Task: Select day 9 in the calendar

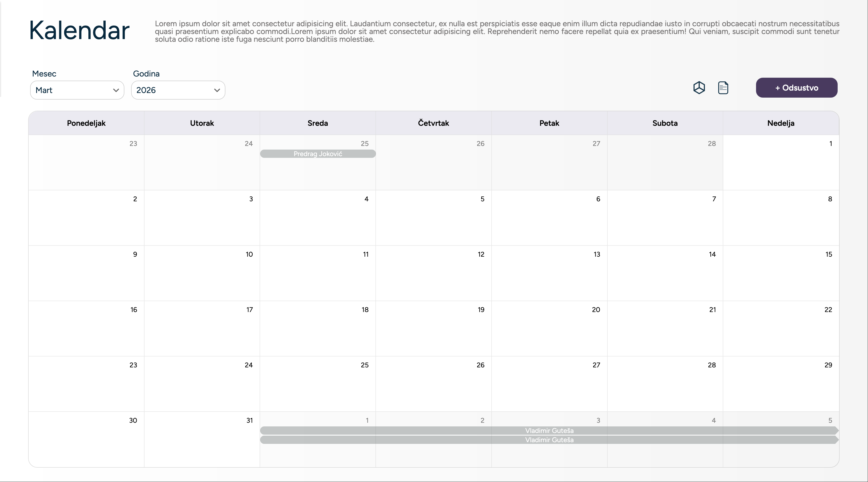Action: (x=86, y=273)
